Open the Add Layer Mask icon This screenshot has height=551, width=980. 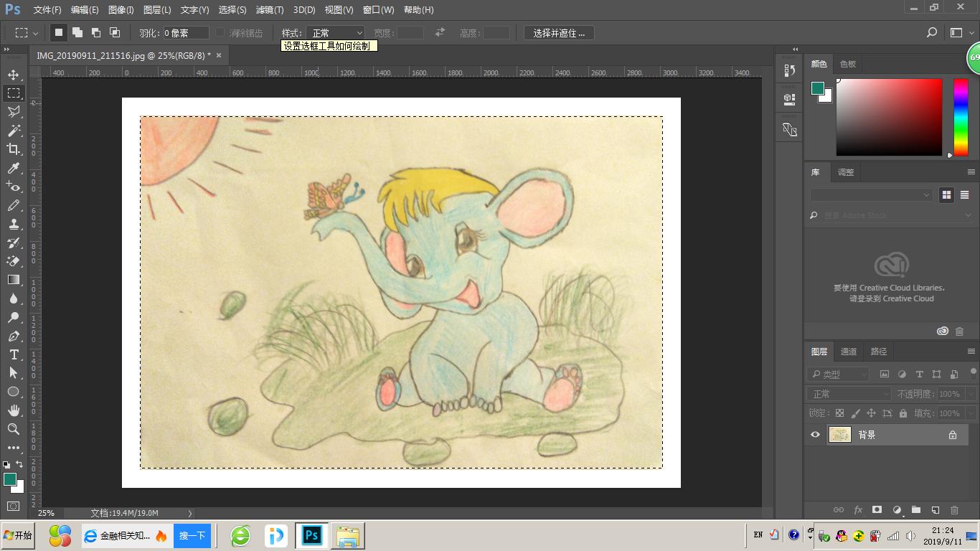coord(877,509)
